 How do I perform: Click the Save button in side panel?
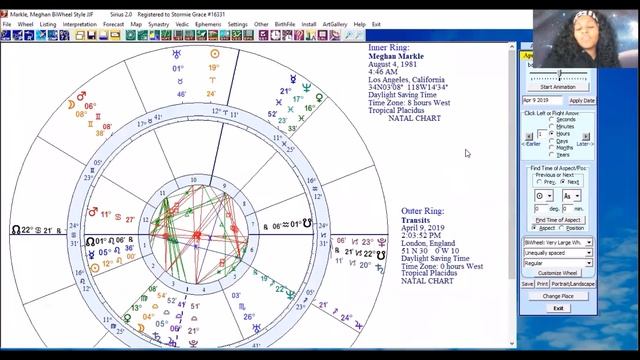(x=527, y=284)
